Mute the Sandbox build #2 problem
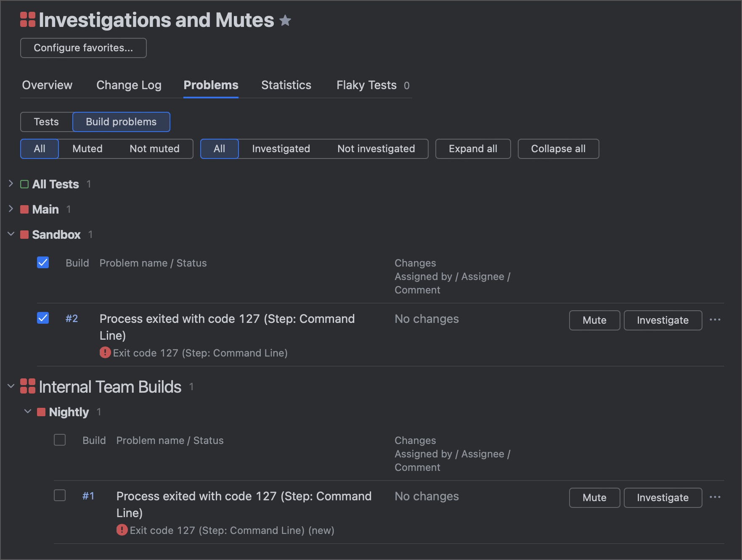Image resolution: width=742 pixels, height=560 pixels. point(594,320)
